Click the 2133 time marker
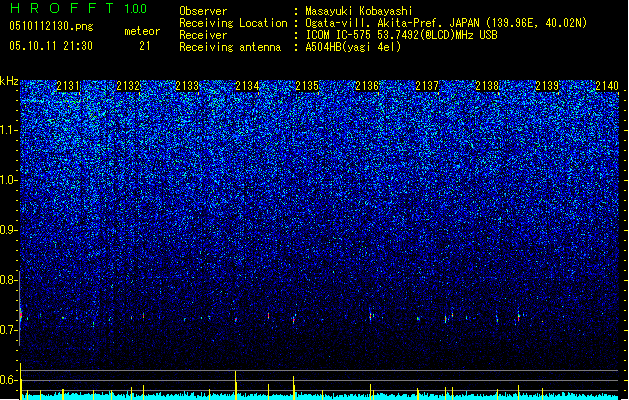629x400 pixels. click(x=187, y=86)
